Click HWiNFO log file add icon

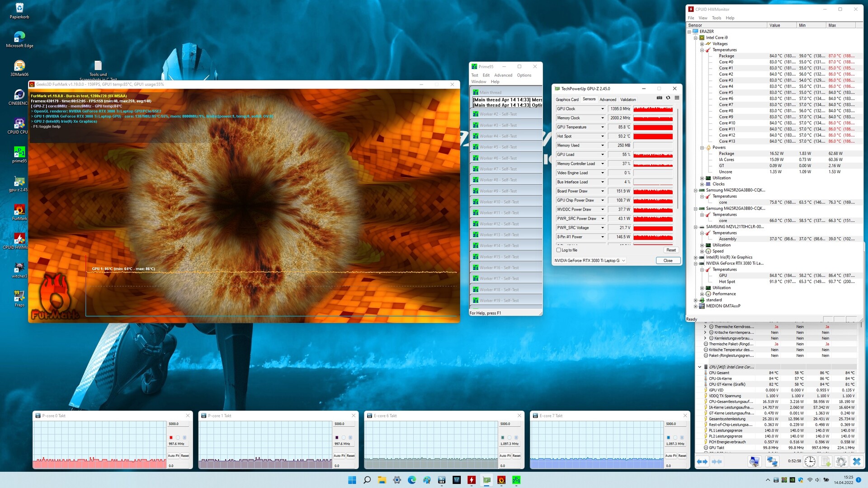(826, 461)
